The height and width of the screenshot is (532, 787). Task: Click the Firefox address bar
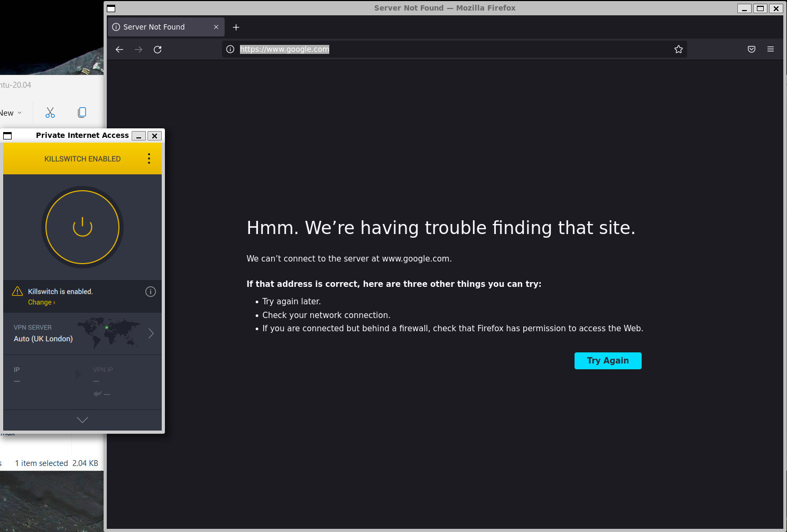(455, 49)
